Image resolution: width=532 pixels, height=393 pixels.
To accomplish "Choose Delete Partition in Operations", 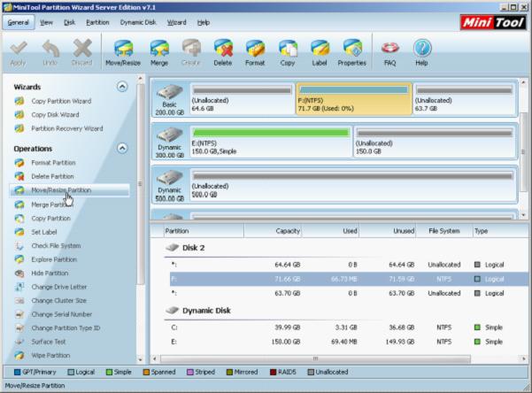I will [x=52, y=176].
